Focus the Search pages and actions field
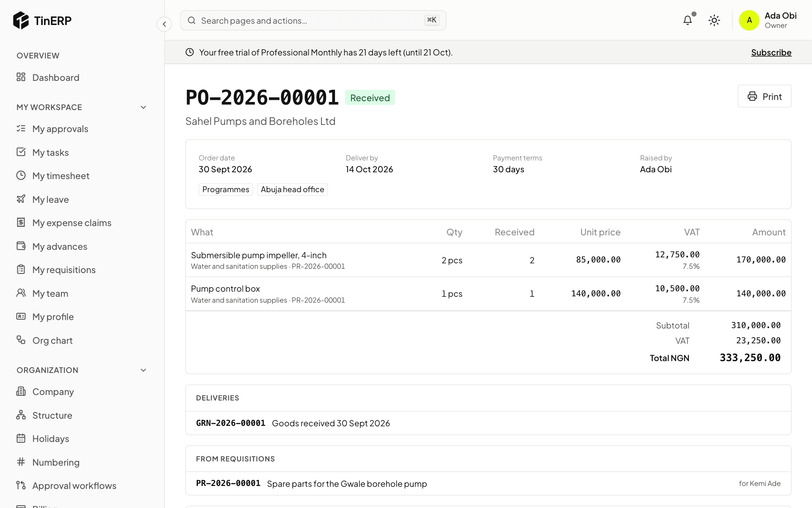The height and width of the screenshot is (508, 812). pos(313,20)
